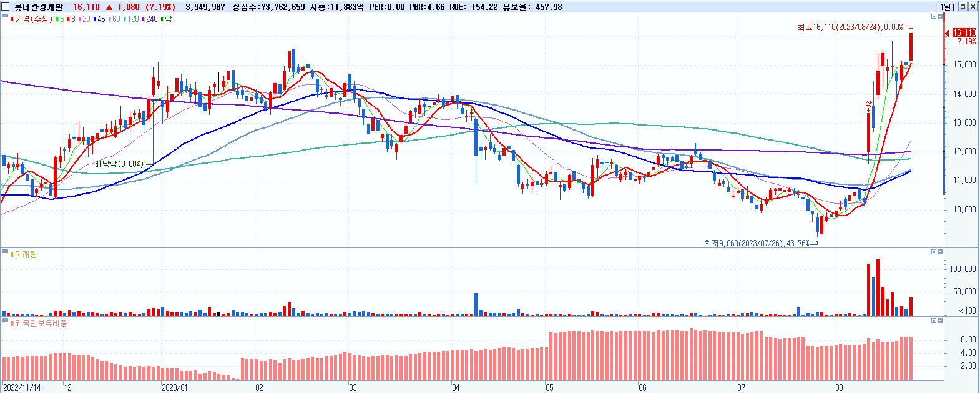Click the 최고16,110(2023/08/24) high annotation
980x393 pixels.
[850, 27]
